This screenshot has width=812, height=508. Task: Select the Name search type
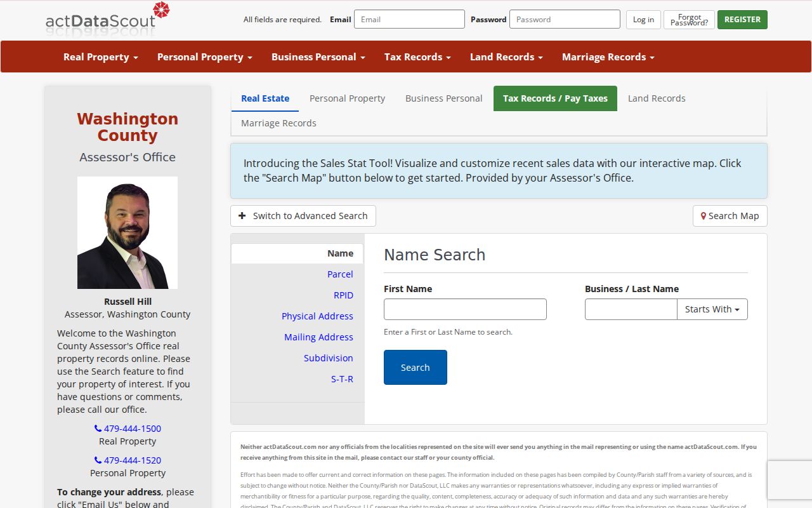(298, 253)
